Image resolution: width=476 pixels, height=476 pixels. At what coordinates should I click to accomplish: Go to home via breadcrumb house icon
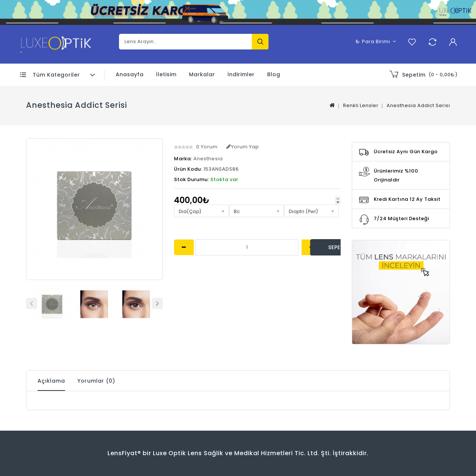(x=332, y=105)
